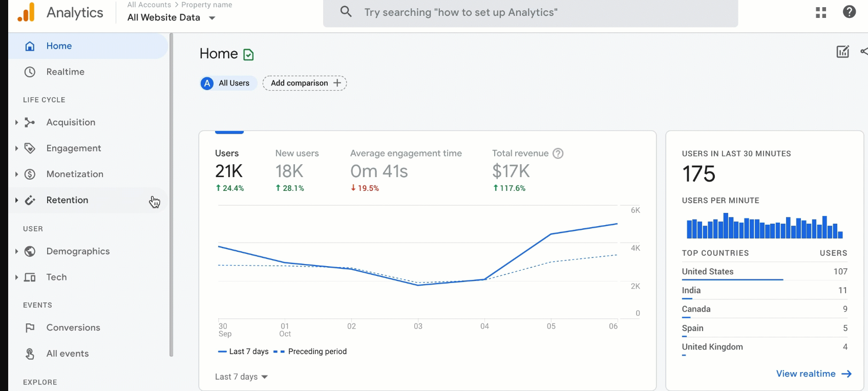Screen dimensions: 868x391
Task: Click the Engagement tag icon
Action: pyautogui.click(x=30, y=148)
